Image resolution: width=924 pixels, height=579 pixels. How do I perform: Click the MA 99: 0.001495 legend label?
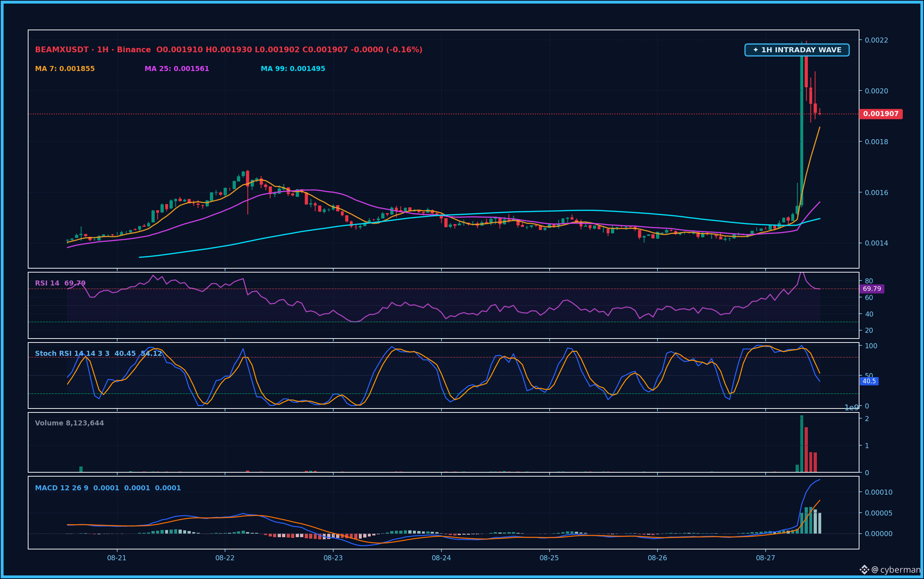pos(293,68)
